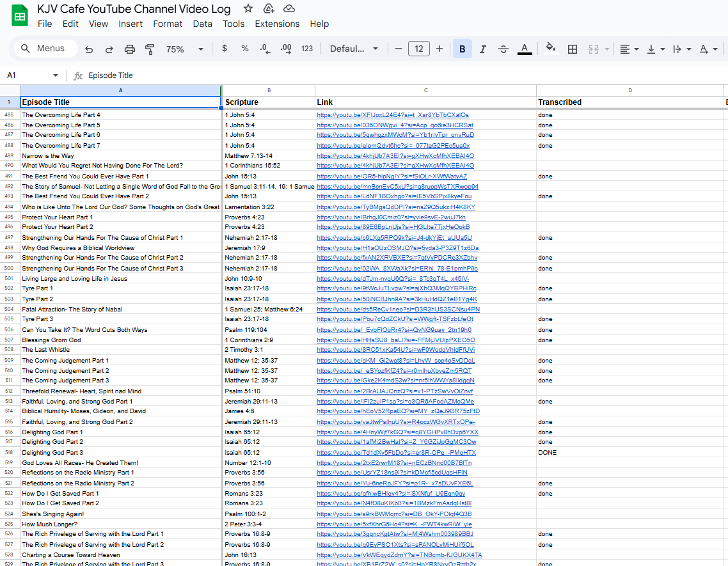Open the Extensions menu
This screenshot has width=728, height=566.
(x=277, y=24)
